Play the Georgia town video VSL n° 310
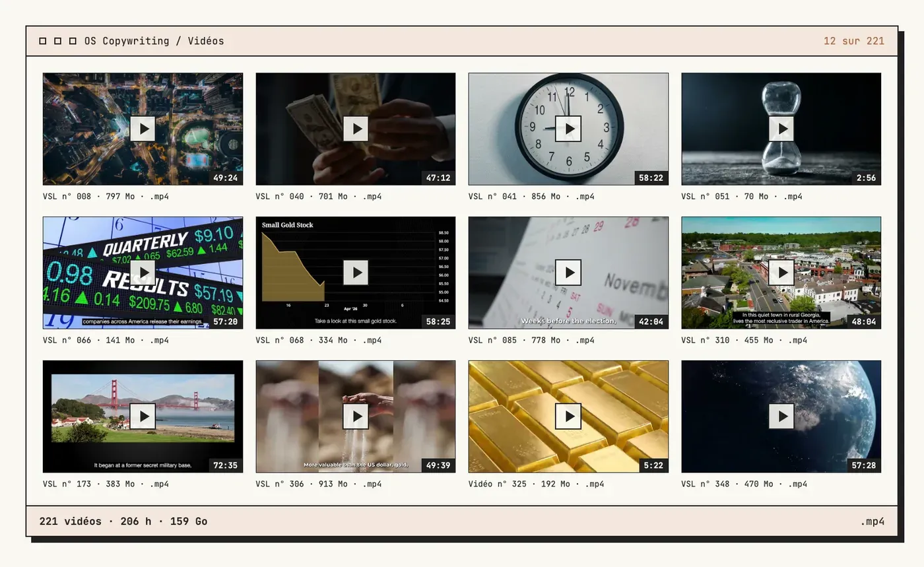 pyautogui.click(x=781, y=273)
